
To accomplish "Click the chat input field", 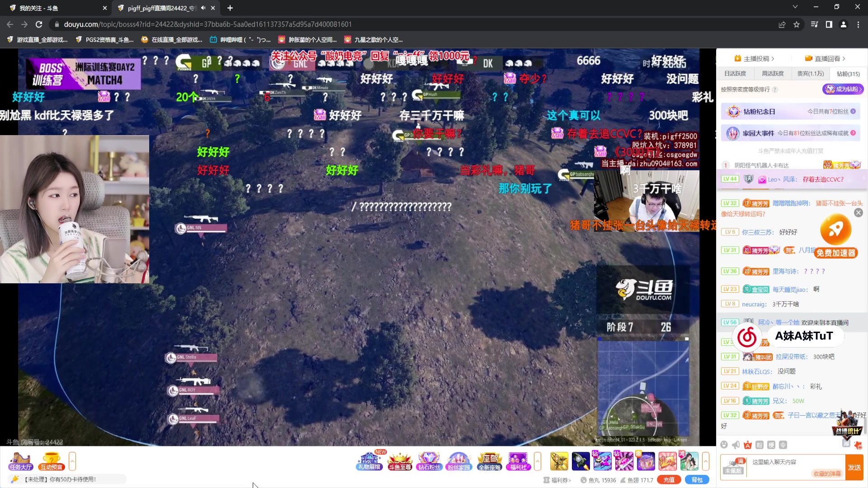I will (x=796, y=467).
